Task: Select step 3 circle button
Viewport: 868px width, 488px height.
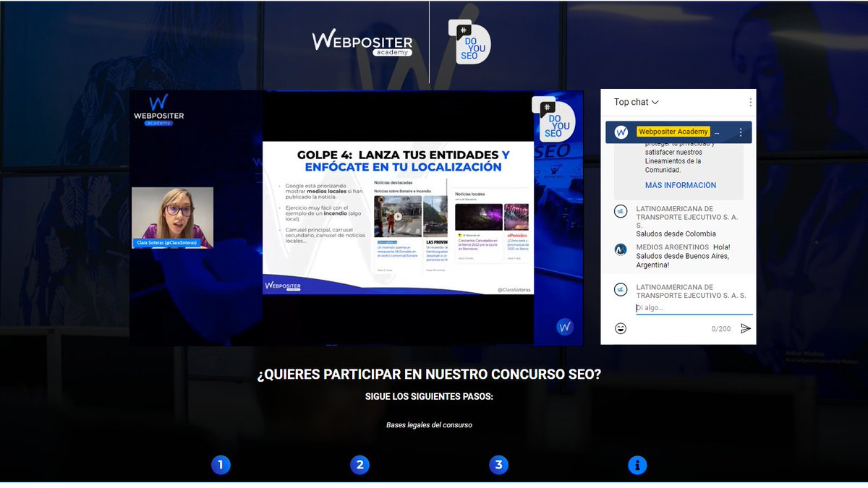Action: [498, 465]
